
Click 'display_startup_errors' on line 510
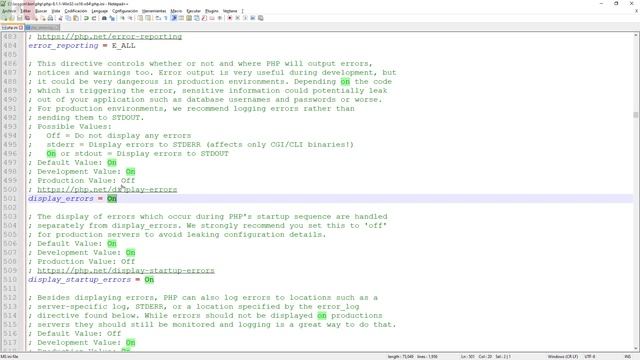(80, 280)
